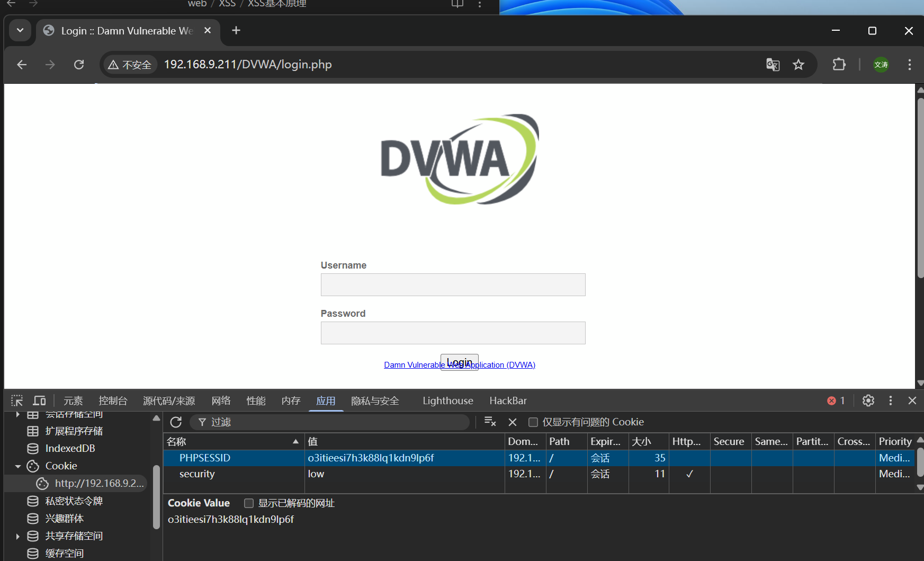
Task: Enable 'only show cookies with issues' checkbox
Action: click(x=533, y=422)
